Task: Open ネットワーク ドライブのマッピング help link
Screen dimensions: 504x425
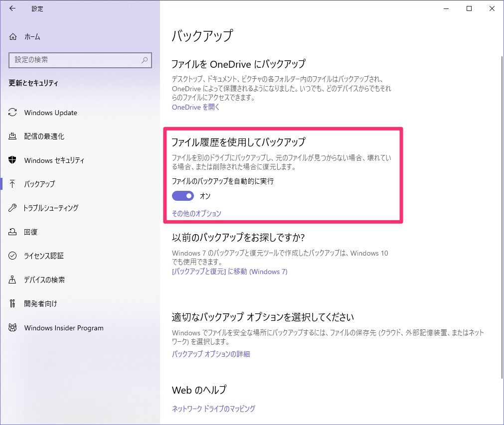Action: (x=213, y=409)
